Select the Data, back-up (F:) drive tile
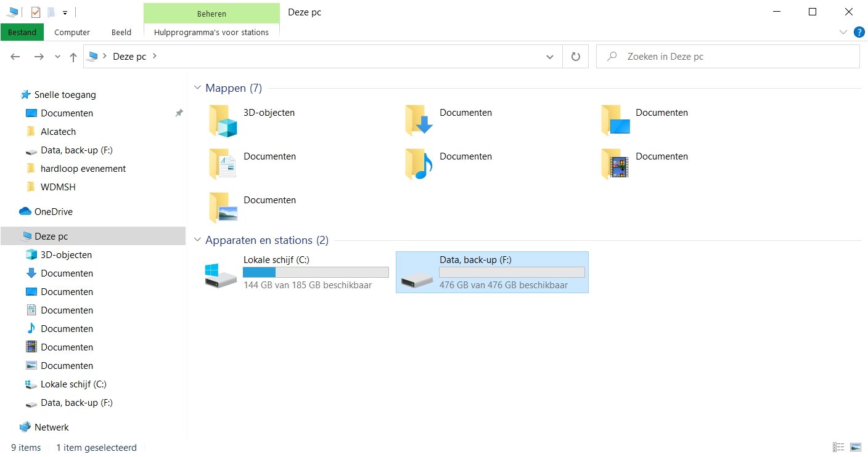Viewport: 868px width, 457px height. [492, 272]
